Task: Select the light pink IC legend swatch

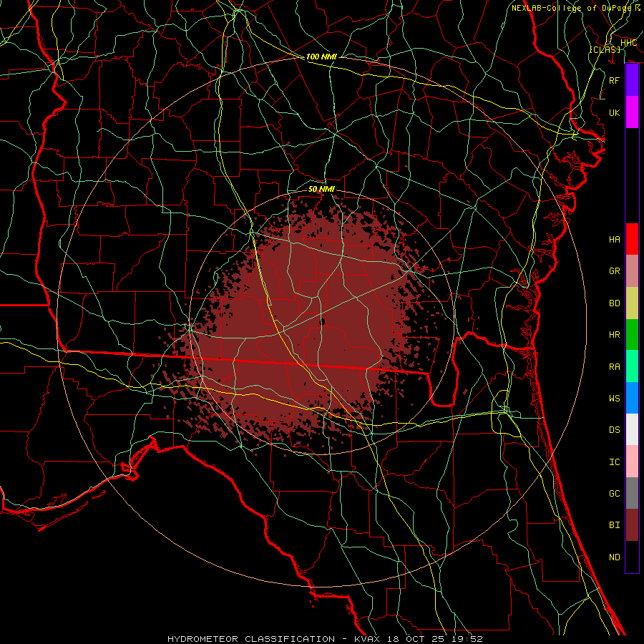Action: [632, 462]
